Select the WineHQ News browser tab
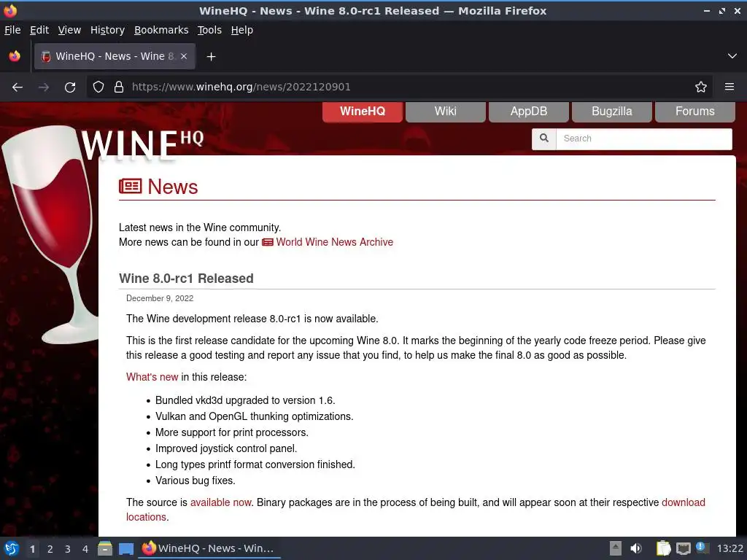 coord(115,56)
